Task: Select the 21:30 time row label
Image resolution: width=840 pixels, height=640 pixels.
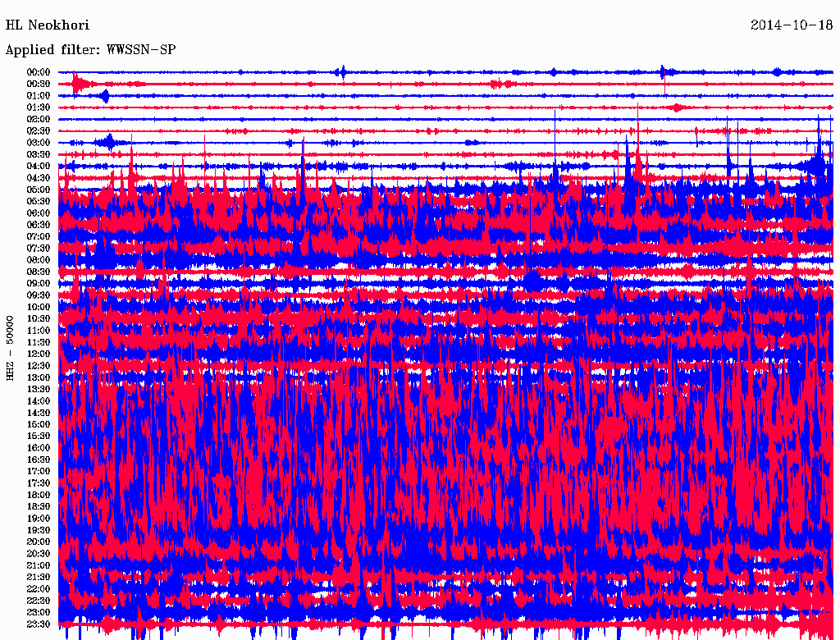Action: pyautogui.click(x=39, y=578)
